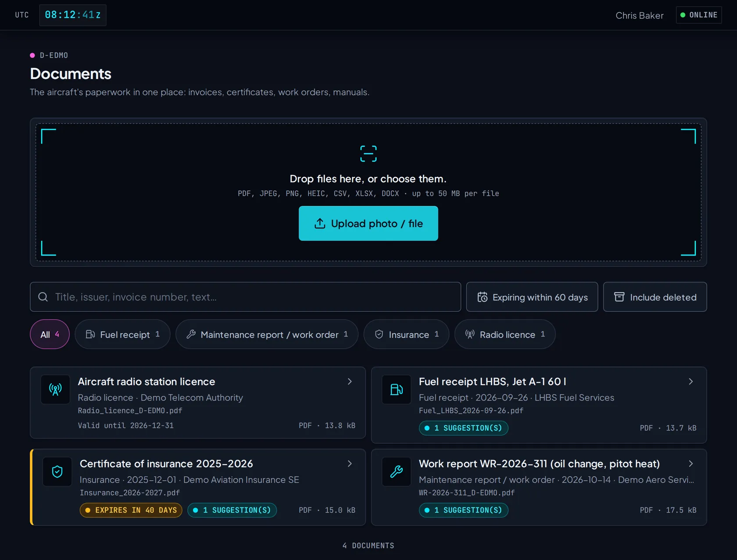The width and height of the screenshot is (737, 560).
Task: Click the wrench icon on Work report WR-2026-311 card
Action: (397, 472)
